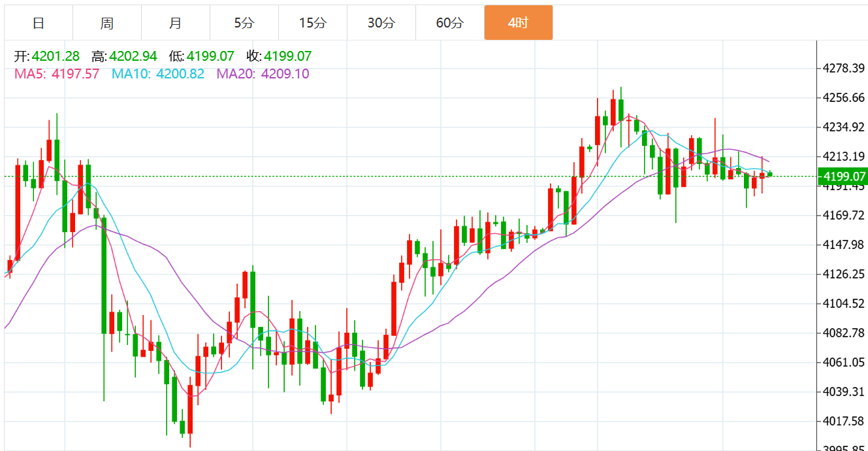Click the green current price tag 4199.07
The image size is (868, 451).
click(x=844, y=176)
